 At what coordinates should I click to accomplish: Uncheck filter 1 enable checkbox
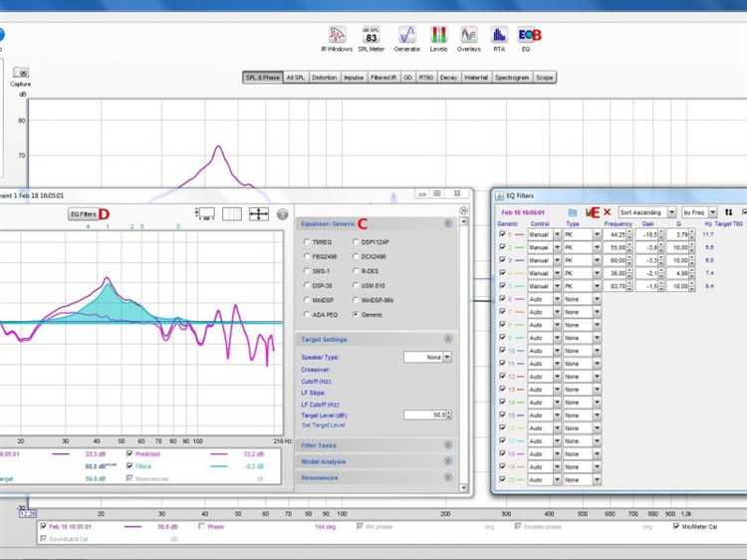click(x=502, y=234)
